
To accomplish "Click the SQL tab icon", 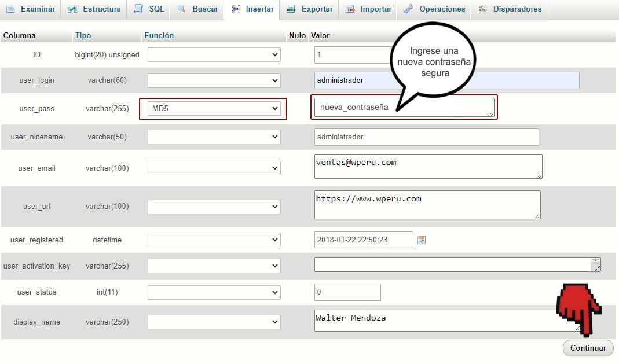I will pyautogui.click(x=138, y=9).
